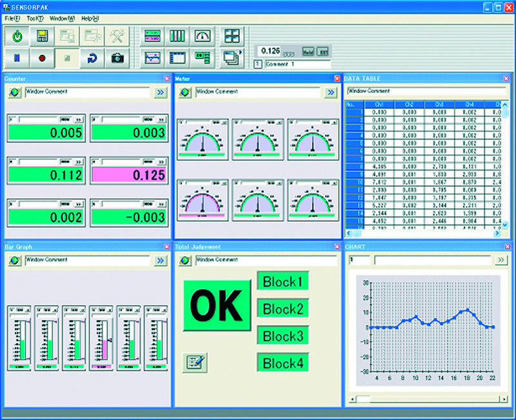516x420 pixels.
Task: Expand the Bar Graph window double-arrow button
Action: click(160, 261)
